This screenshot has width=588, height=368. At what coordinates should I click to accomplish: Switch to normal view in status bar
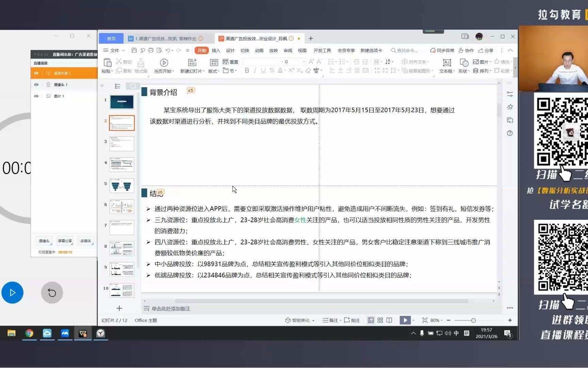click(371, 320)
